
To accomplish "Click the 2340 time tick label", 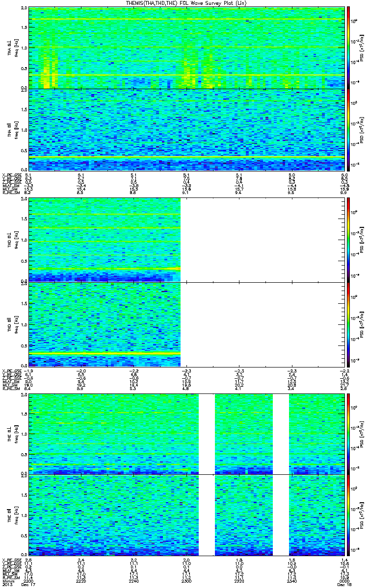I will coord(292,581).
